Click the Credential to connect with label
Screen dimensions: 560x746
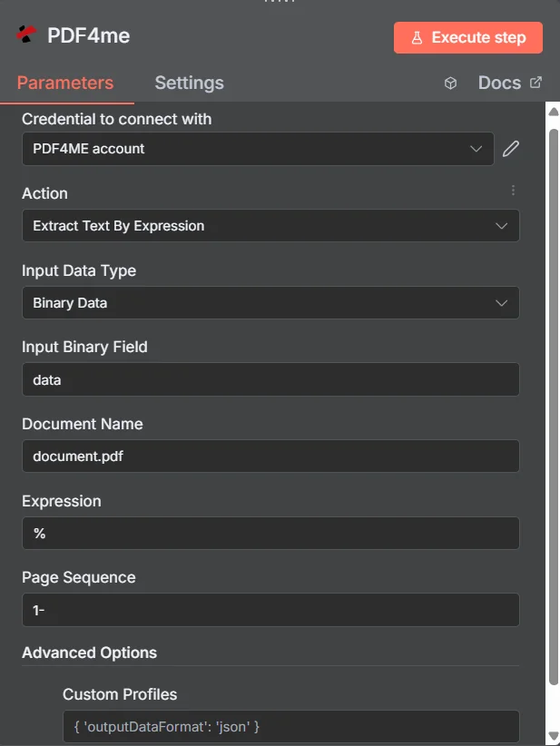tap(116, 119)
